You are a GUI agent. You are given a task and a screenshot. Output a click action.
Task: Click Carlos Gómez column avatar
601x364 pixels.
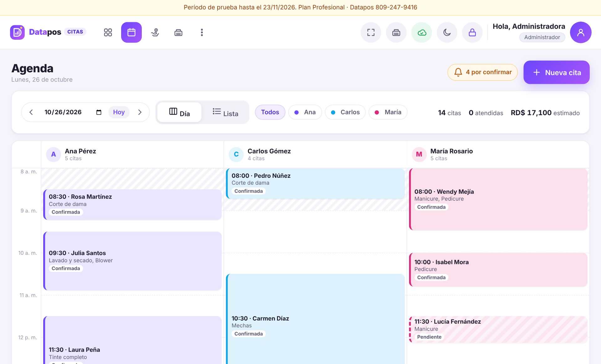click(236, 154)
